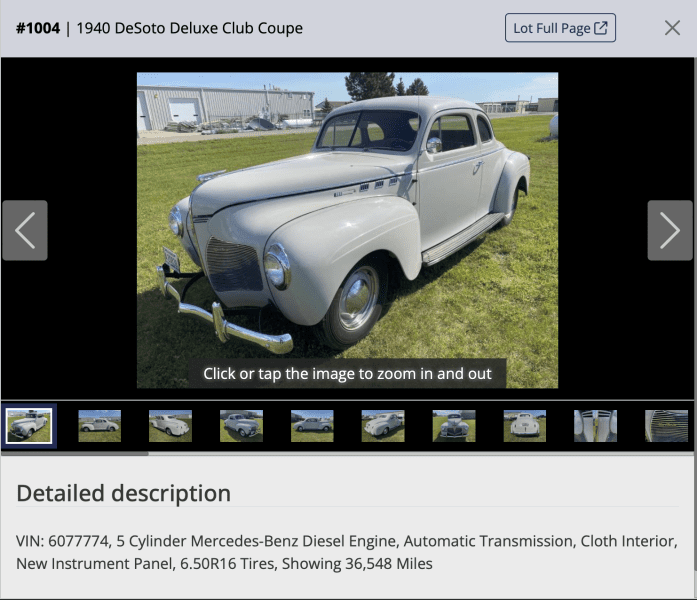This screenshot has width=697, height=600.
Task: Click the Detailed description heading
Action: click(x=124, y=493)
